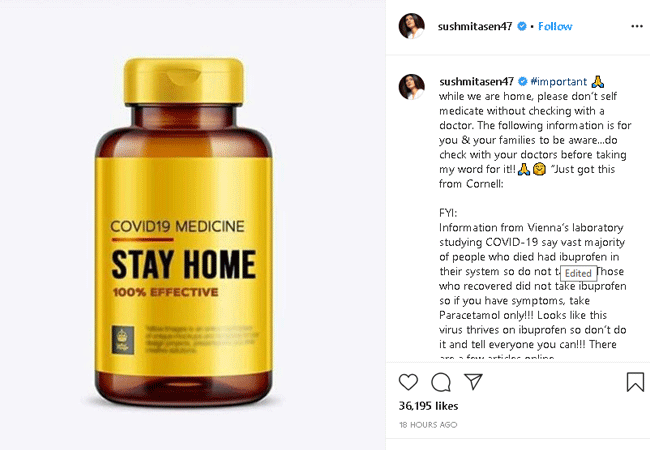Open the 18 hours ago timestamp
The height and width of the screenshot is (450, 650).
[x=428, y=425]
